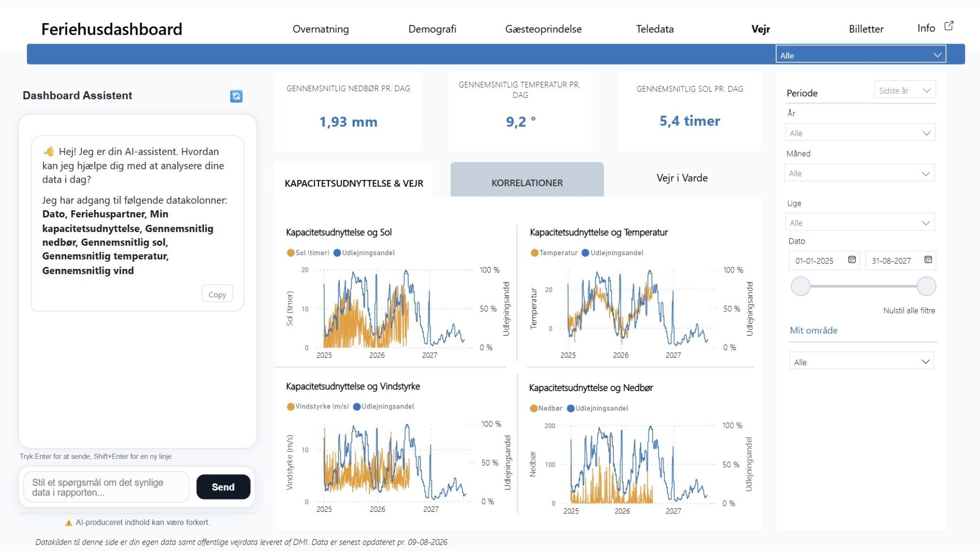Click the waving hand emoji in the greeting
The height and width of the screenshot is (551, 980).
[49, 151]
